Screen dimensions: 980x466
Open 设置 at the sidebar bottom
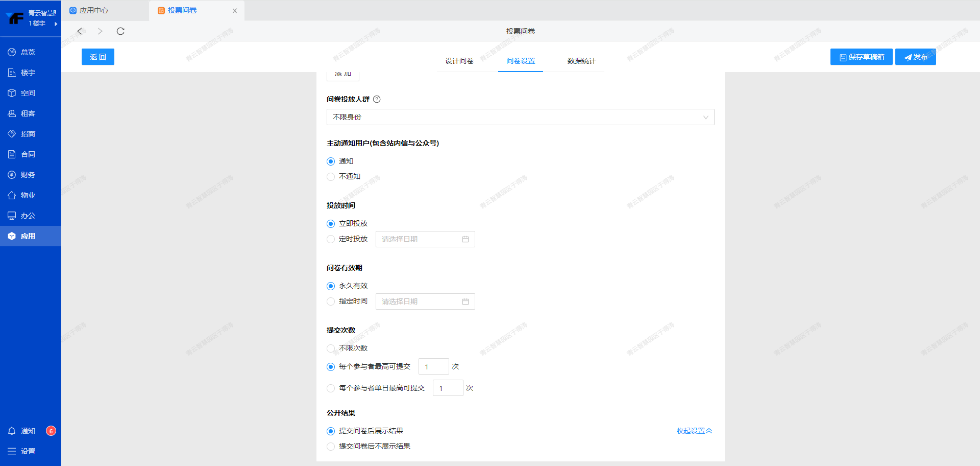tap(28, 451)
